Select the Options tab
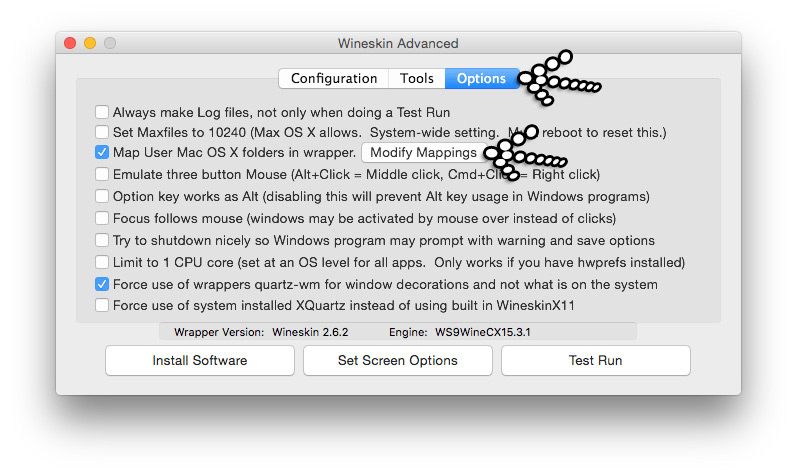 [x=481, y=79]
